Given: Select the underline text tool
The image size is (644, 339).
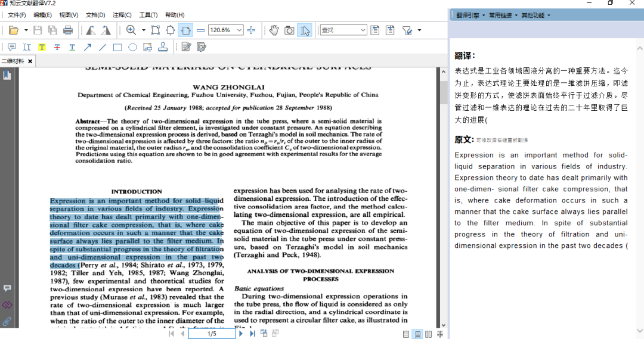Looking at the screenshot, I should tap(72, 47).
